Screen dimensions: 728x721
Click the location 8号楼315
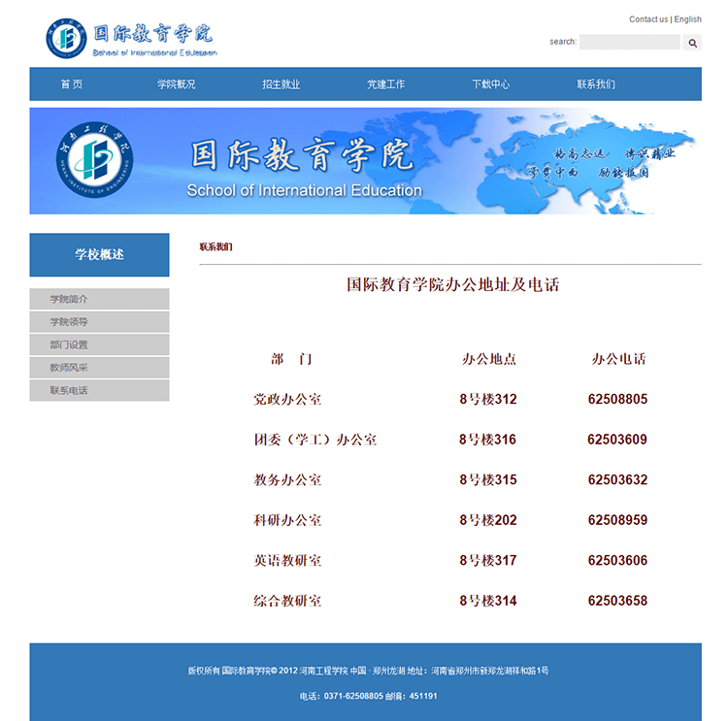(488, 480)
